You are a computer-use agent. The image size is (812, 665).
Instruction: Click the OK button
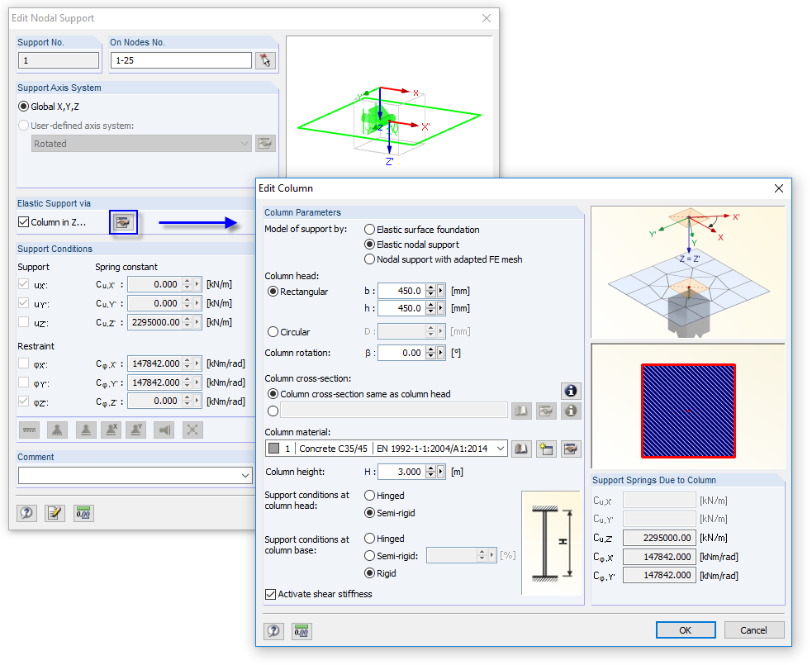point(685,629)
